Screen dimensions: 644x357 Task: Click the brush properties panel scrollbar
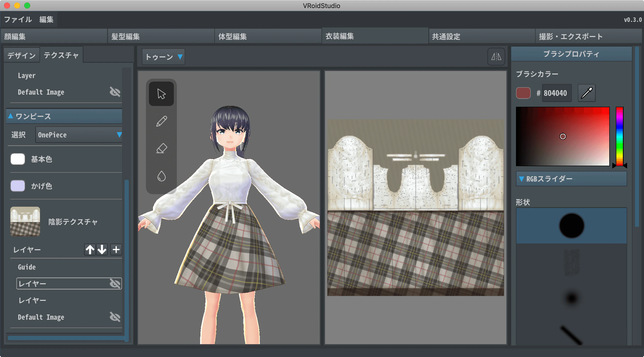[x=637, y=136]
